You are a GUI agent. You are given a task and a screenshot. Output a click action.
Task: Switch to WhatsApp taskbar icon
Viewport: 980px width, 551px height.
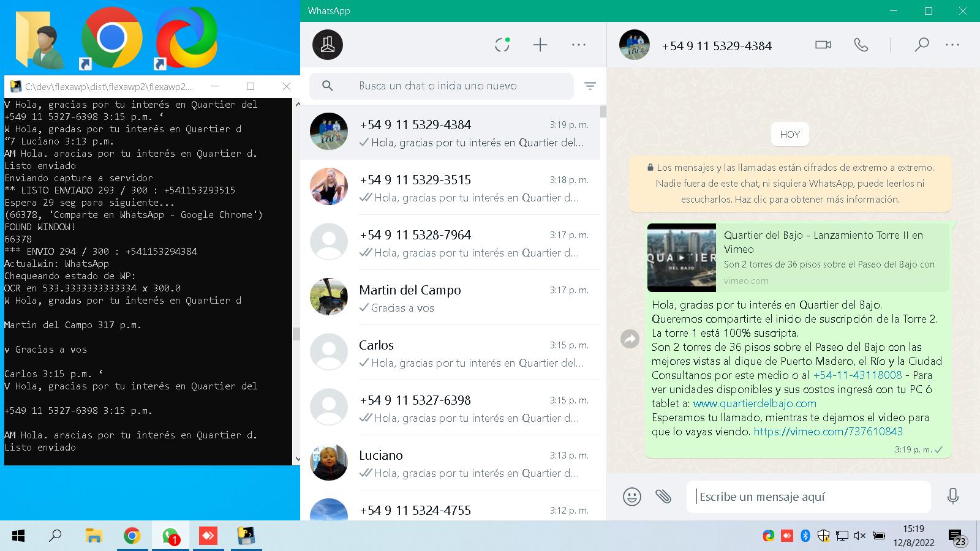pos(170,536)
